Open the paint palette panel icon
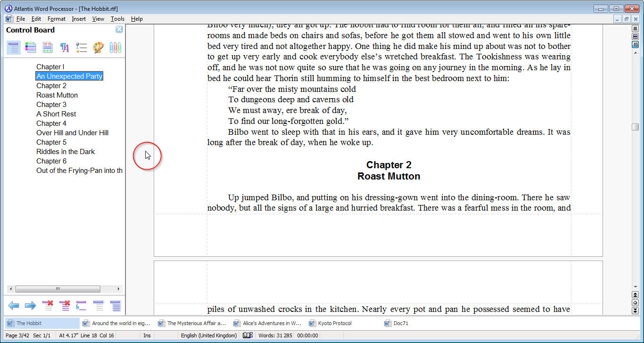The image size is (644, 343). point(98,48)
